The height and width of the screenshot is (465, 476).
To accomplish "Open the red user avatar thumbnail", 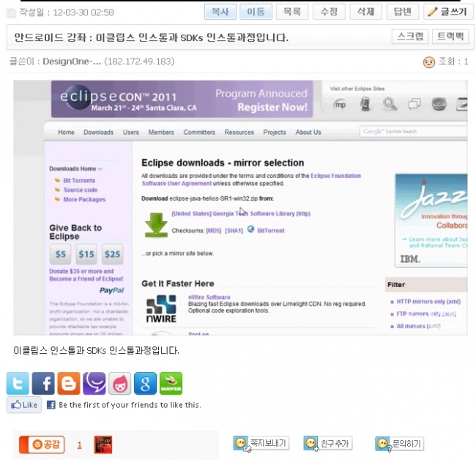I will (103, 444).
